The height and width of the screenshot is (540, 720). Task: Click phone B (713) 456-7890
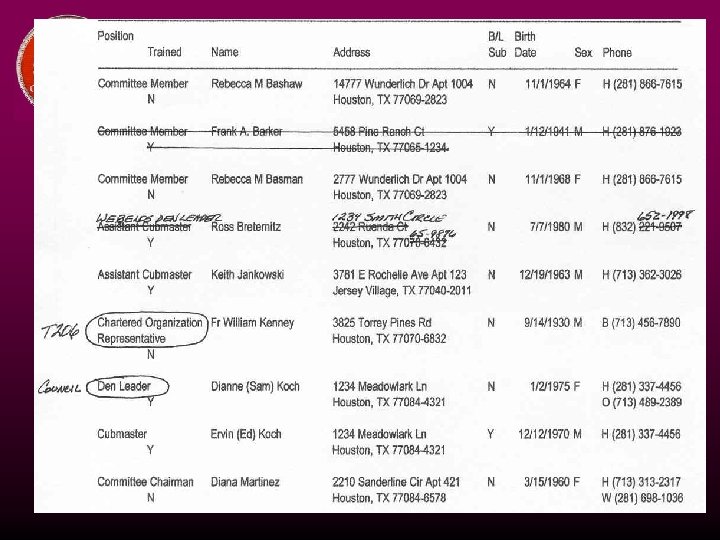[641, 323]
